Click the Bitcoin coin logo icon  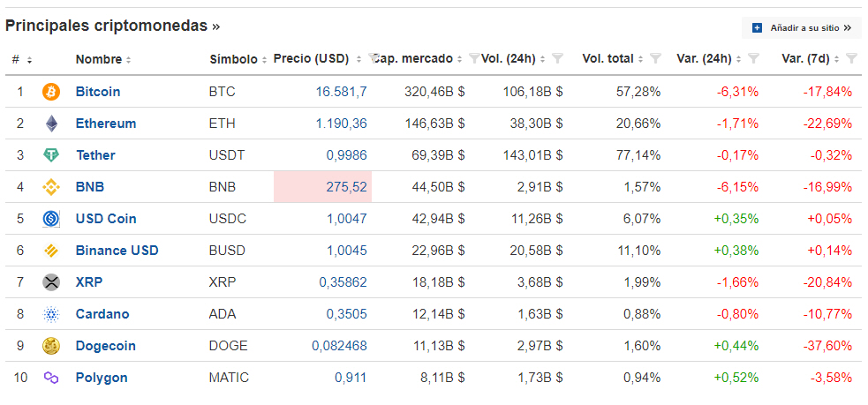pos(51,92)
